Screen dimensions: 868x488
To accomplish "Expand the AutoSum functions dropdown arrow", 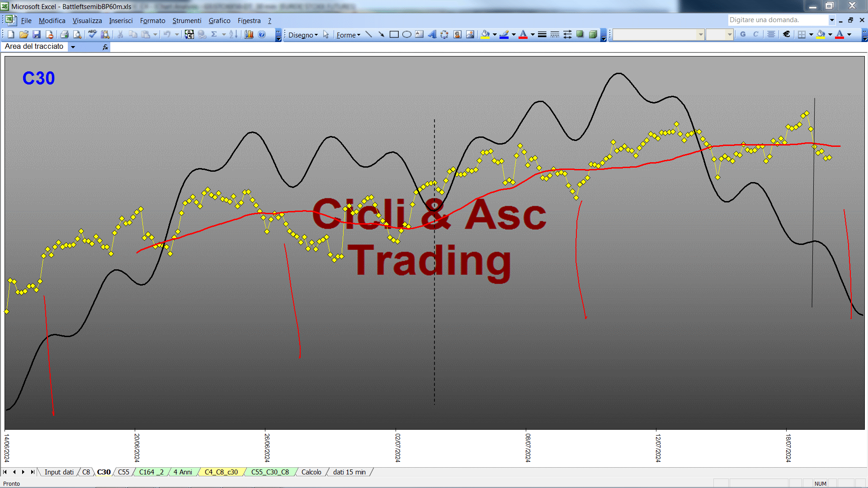I will click(x=224, y=35).
